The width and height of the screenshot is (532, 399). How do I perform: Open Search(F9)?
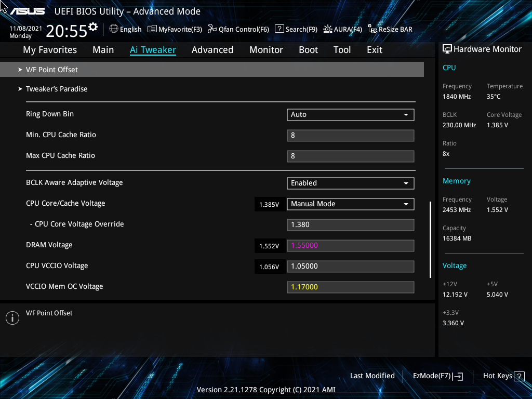[296, 29]
